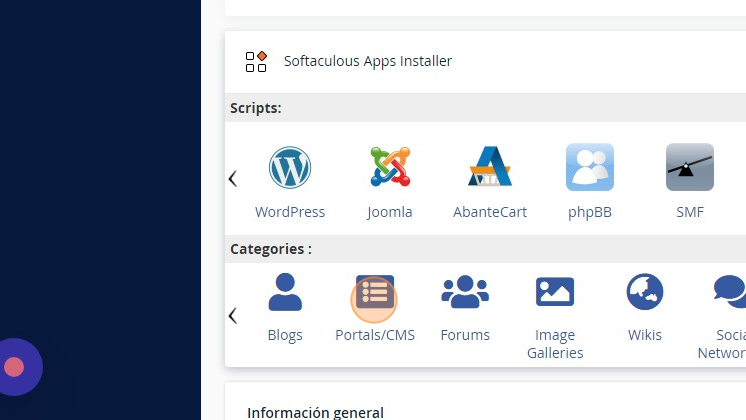
Task: Click the AbanteCart logo icon
Action: click(x=490, y=166)
